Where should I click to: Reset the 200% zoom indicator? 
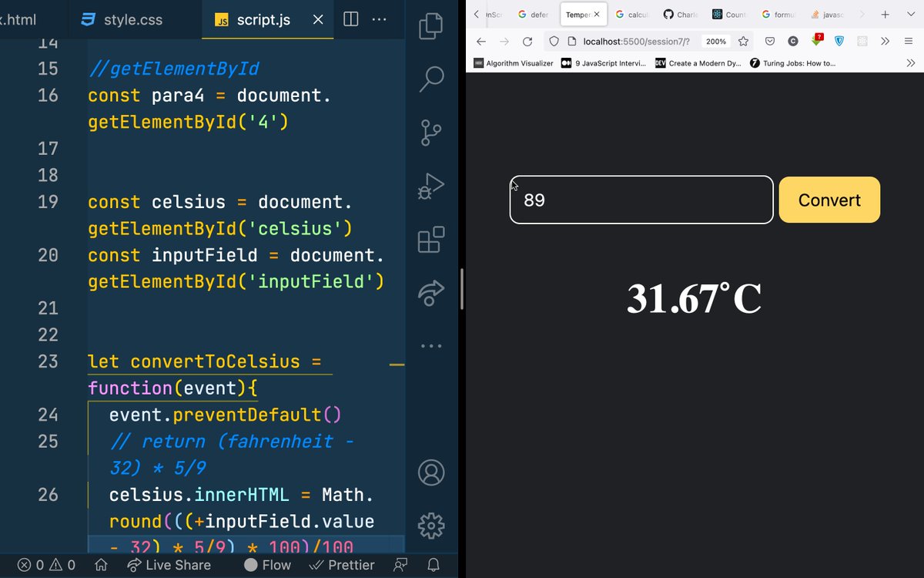click(716, 41)
